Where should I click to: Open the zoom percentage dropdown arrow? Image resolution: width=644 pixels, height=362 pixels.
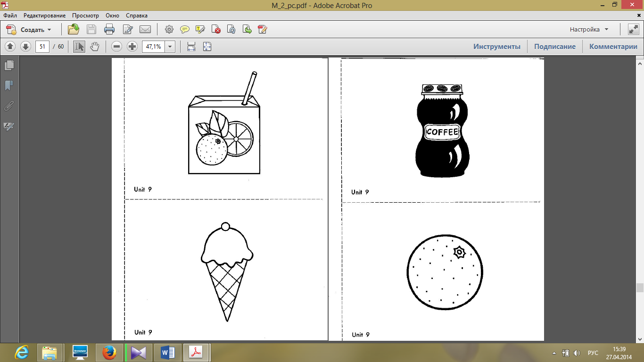[x=170, y=47]
